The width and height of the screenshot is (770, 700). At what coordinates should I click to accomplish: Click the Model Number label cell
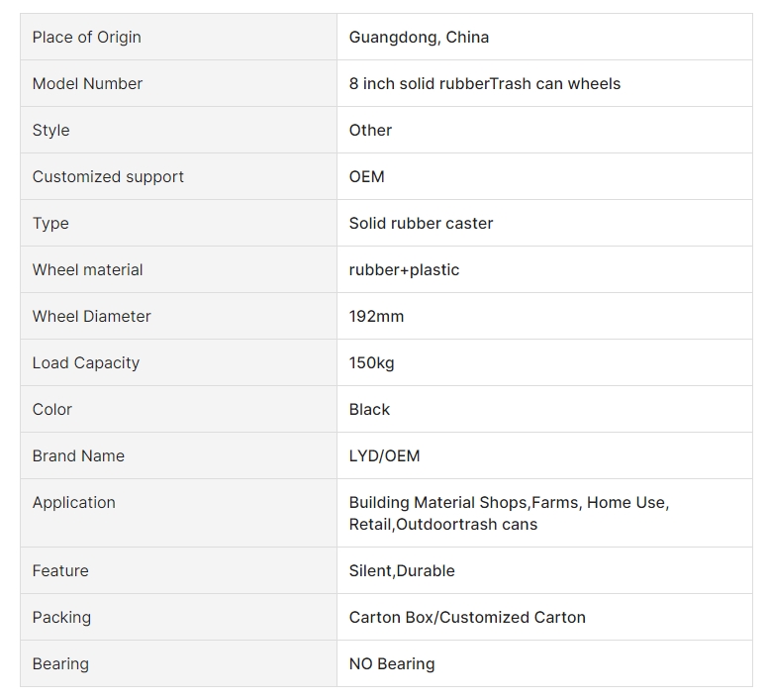point(179,83)
